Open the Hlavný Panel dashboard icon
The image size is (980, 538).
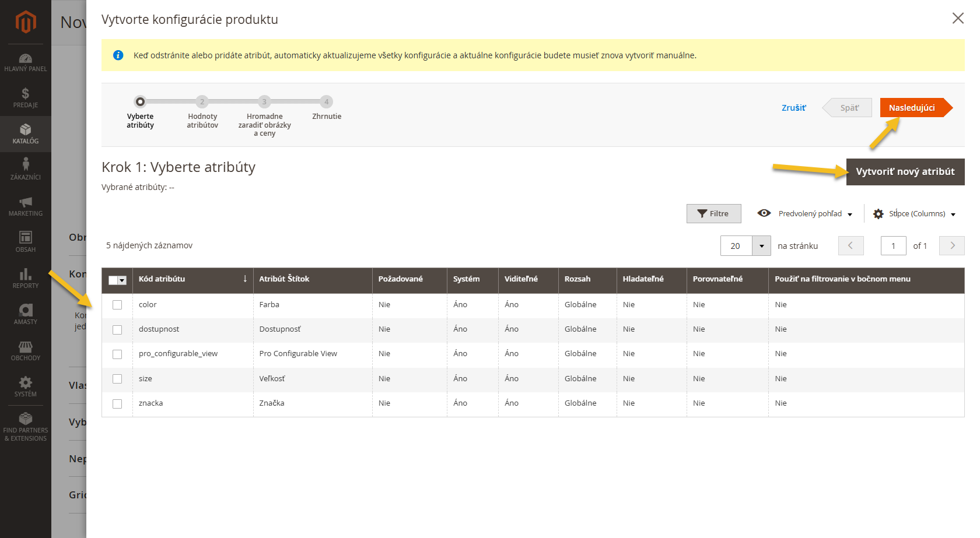[25, 59]
